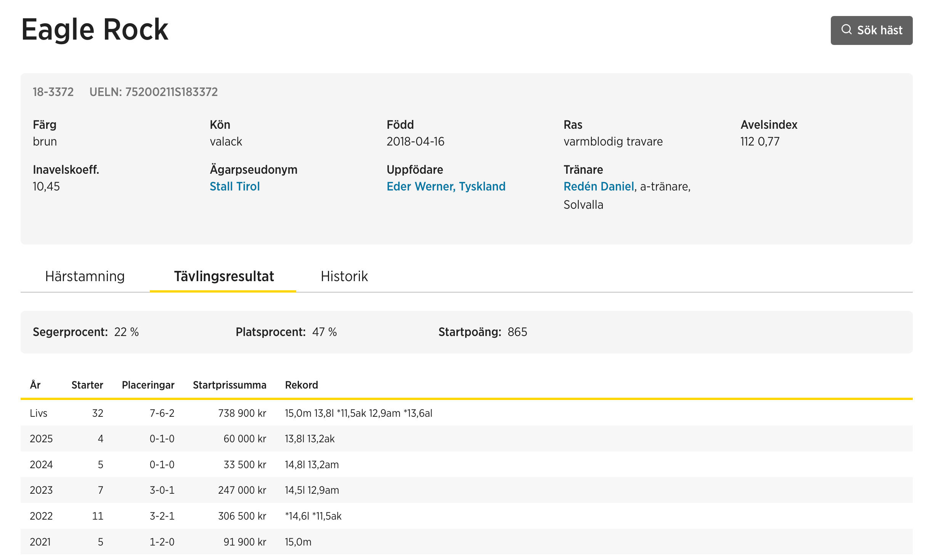Click the Rekord column header

pos(301,385)
